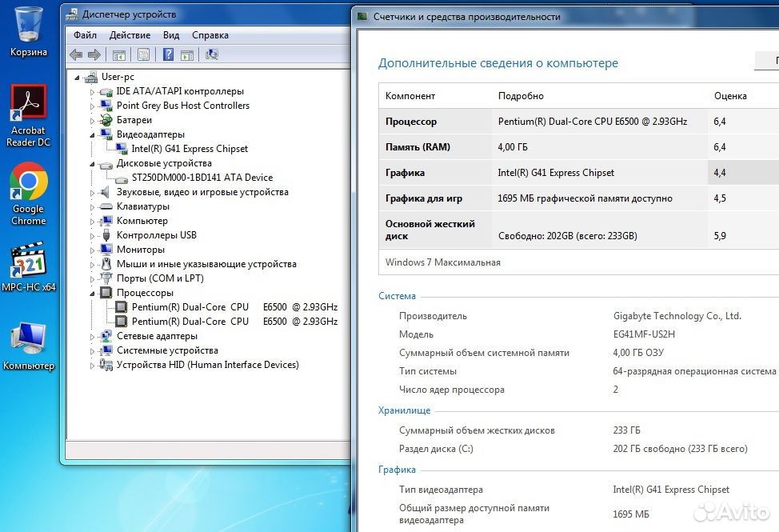Open the Файл menu
The height and width of the screenshot is (532, 779).
click(85, 35)
